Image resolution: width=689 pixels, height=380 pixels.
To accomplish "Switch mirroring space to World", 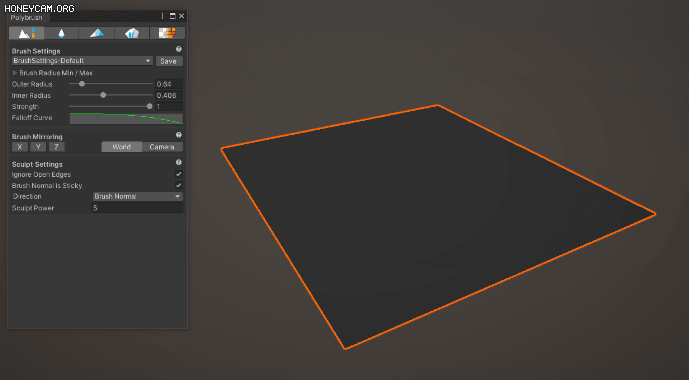I will click(122, 147).
